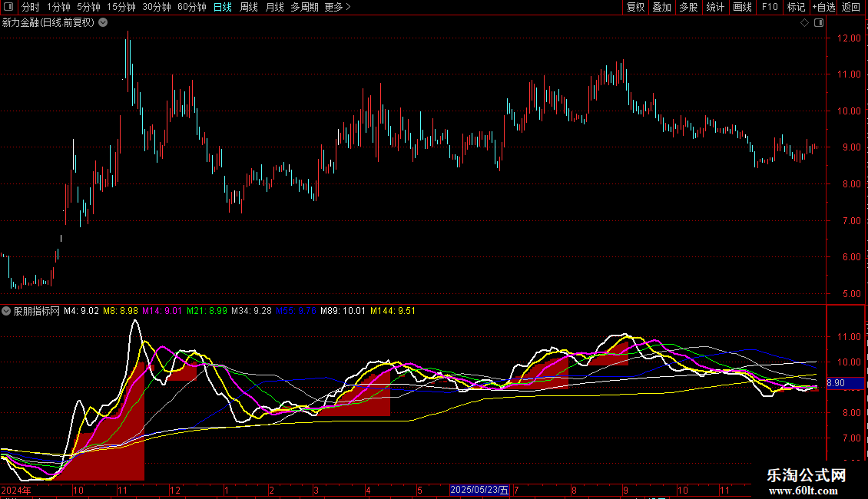Click the 返回 back button
The height and width of the screenshot is (499, 868).
coord(851,8)
